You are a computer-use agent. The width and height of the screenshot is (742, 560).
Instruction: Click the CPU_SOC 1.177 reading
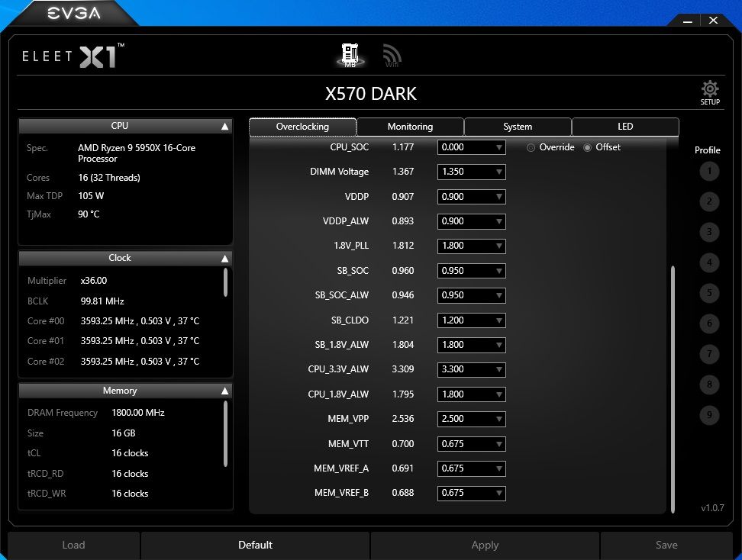(x=403, y=147)
